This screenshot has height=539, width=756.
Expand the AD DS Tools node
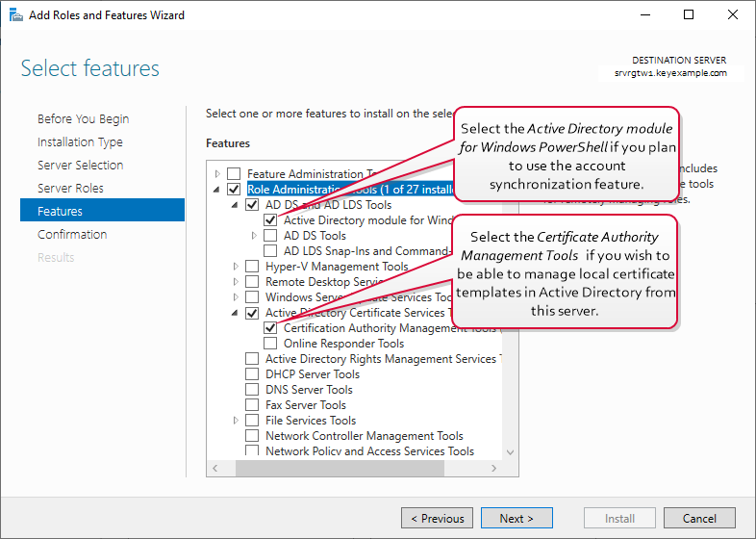tap(255, 236)
